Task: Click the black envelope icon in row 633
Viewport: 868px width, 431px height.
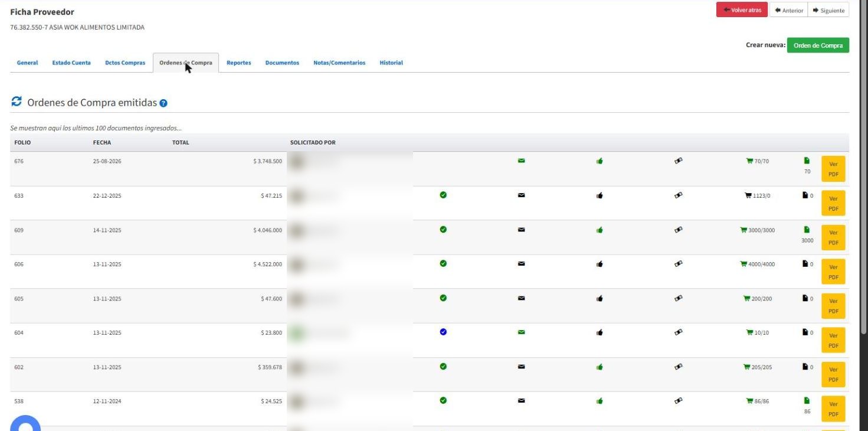Action: coord(522,195)
